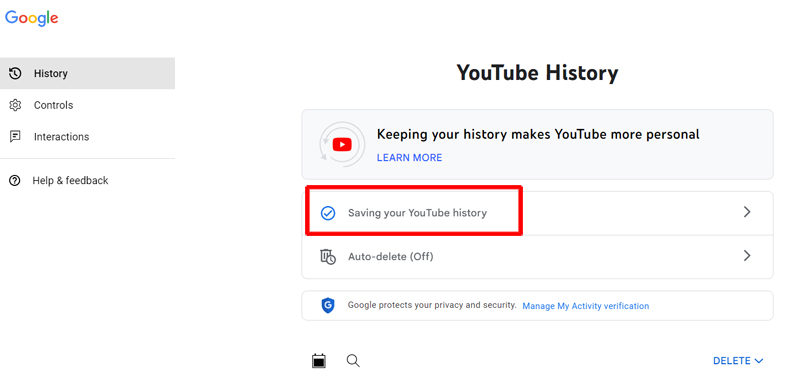Click the Auto-delete trash clock icon
The image size is (800, 389).
pos(328,256)
